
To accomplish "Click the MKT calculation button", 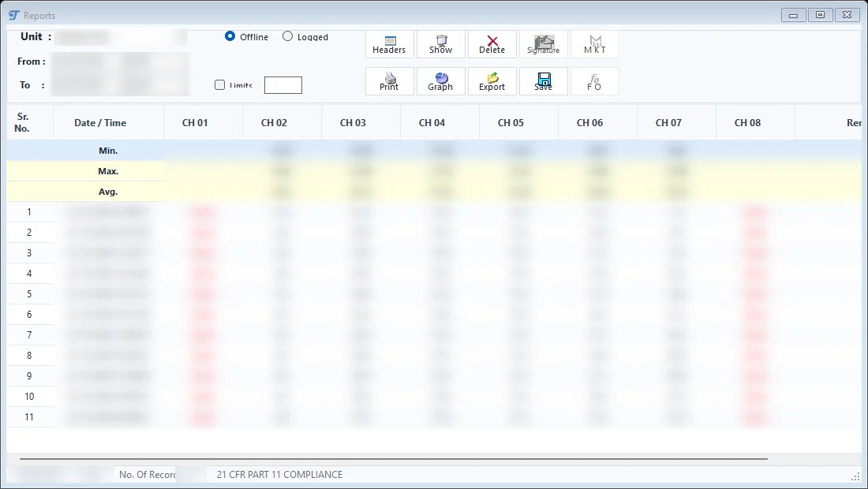I will pyautogui.click(x=594, y=44).
